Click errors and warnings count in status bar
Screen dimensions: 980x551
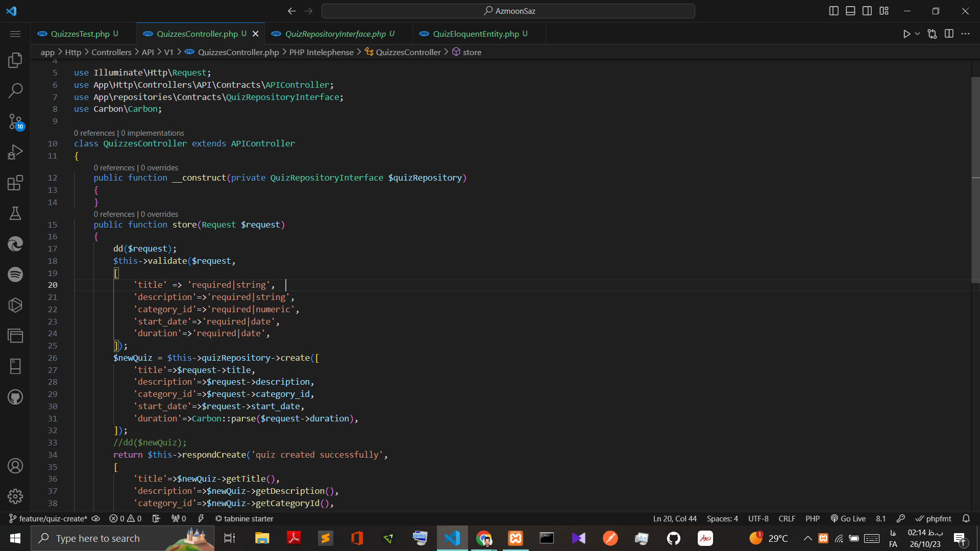click(125, 518)
